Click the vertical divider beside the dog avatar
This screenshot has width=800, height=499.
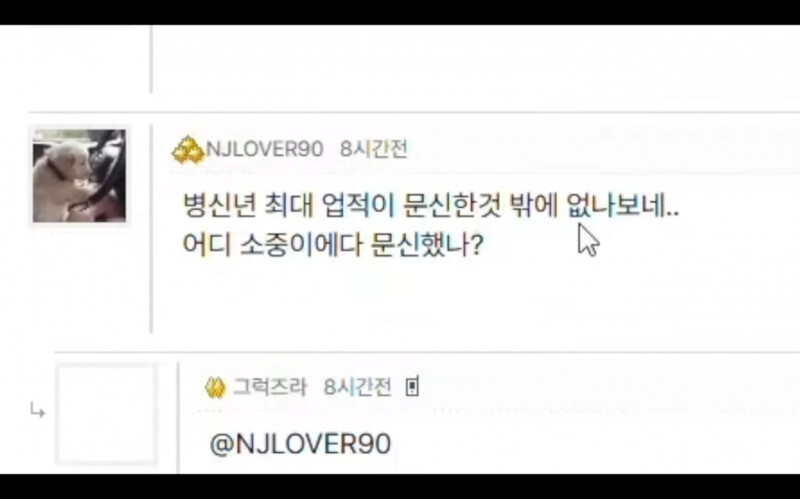tap(151, 229)
